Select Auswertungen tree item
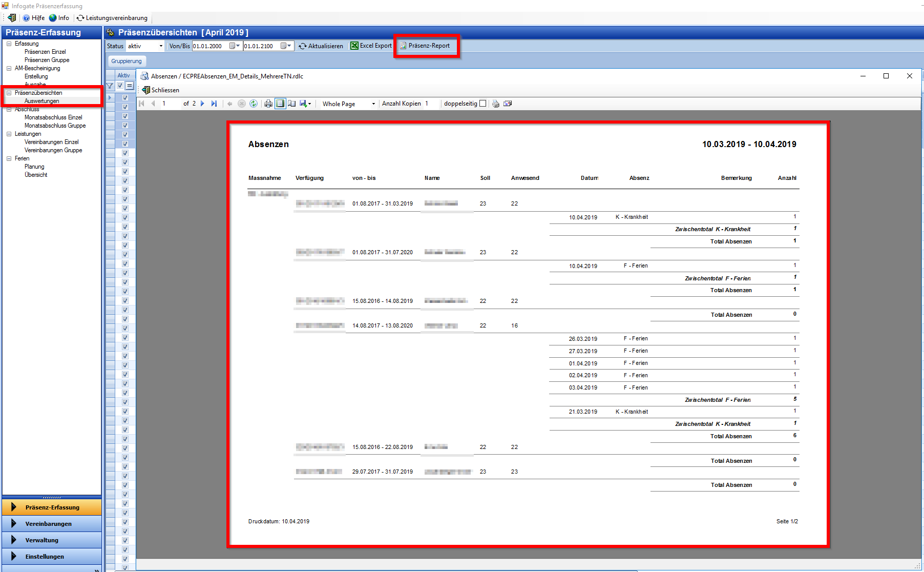The width and height of the screenshot is (924, 572). point(41,101)
